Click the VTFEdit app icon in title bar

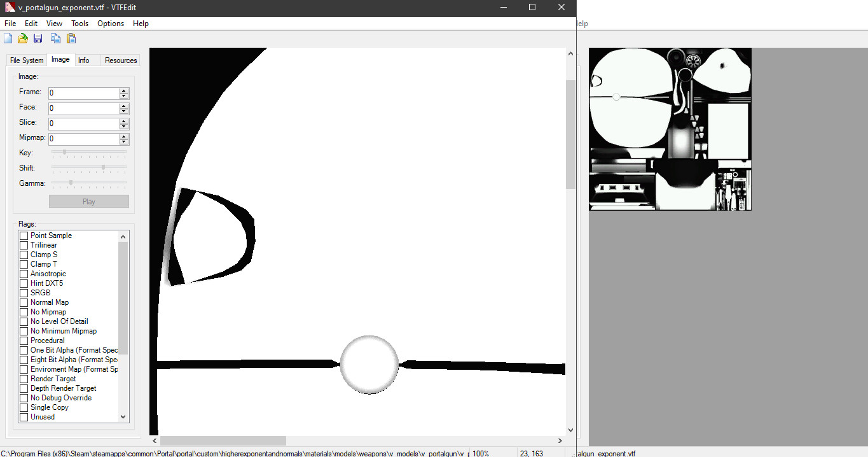coord(9,7)
